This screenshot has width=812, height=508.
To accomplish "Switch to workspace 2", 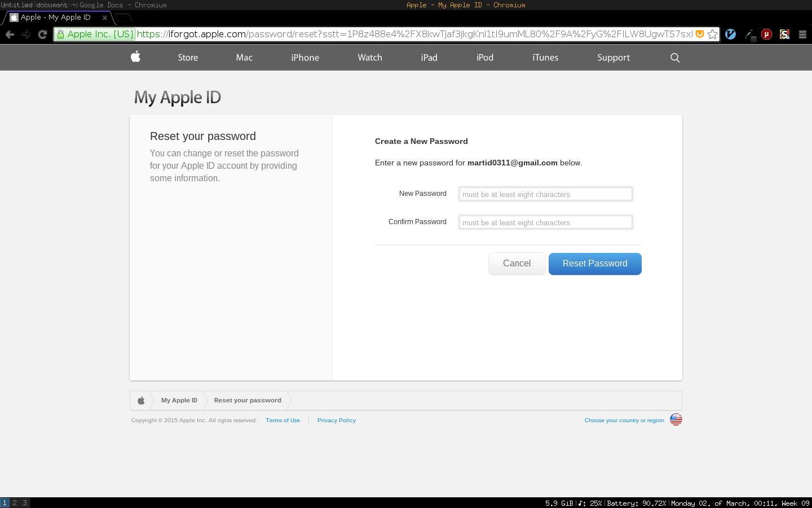I will tap(15, 503).
